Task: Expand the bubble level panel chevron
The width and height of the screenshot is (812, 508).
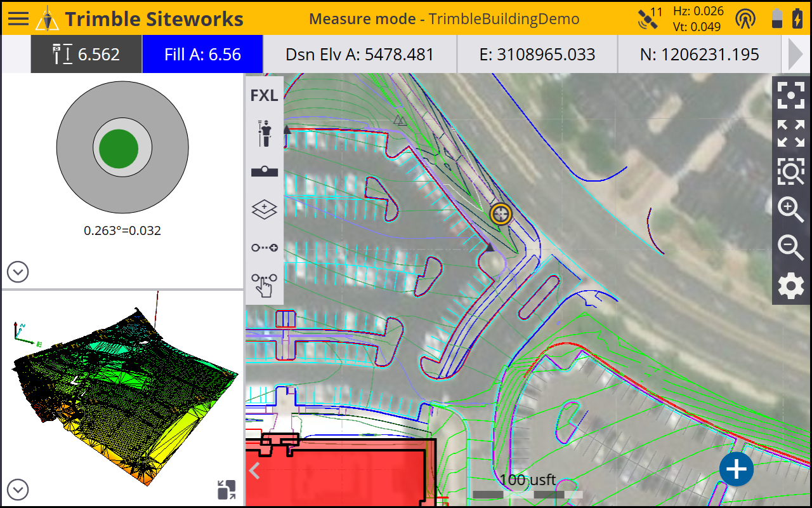Action: 18,272
